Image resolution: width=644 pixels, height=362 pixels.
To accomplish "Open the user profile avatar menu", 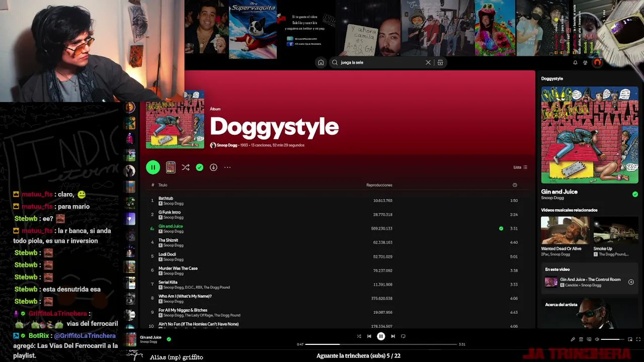I will pos(597,63).
